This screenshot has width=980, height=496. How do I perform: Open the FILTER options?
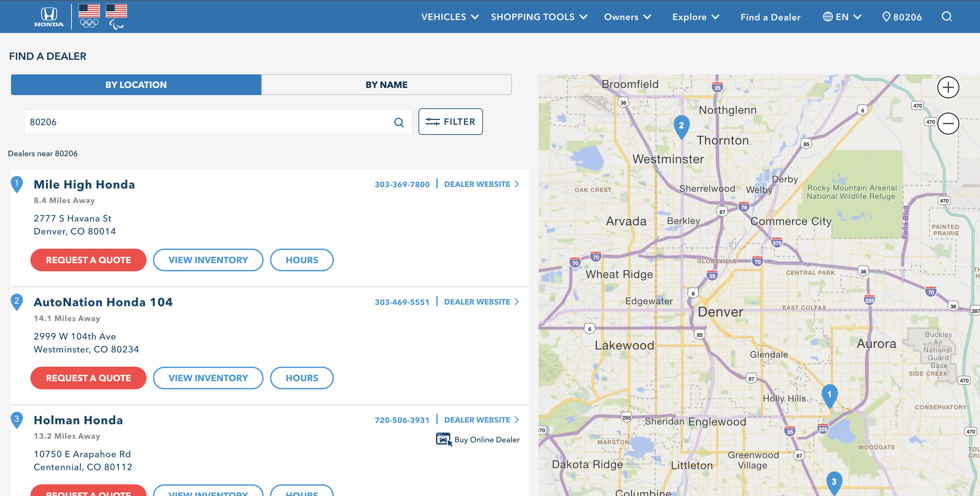451,122
